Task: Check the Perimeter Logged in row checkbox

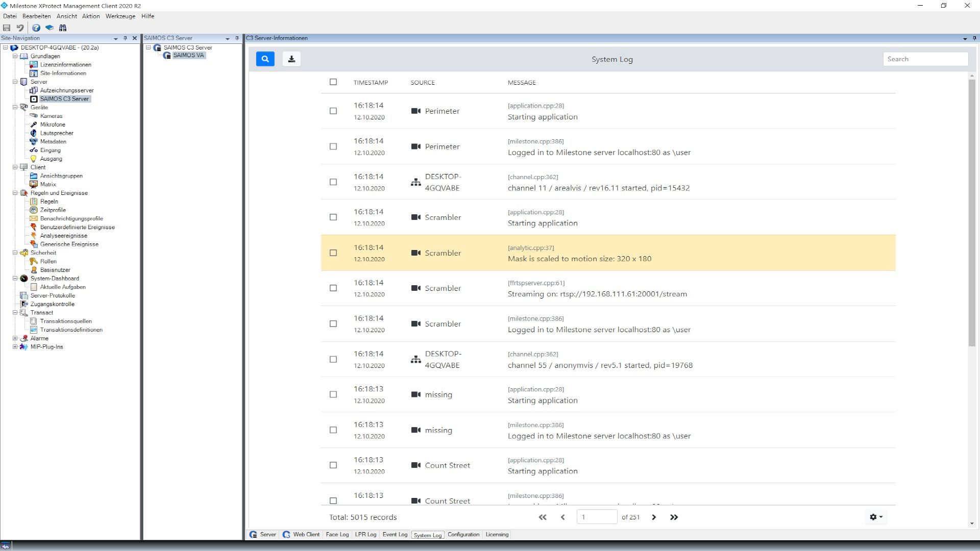Action: click(x=333, y=146)
